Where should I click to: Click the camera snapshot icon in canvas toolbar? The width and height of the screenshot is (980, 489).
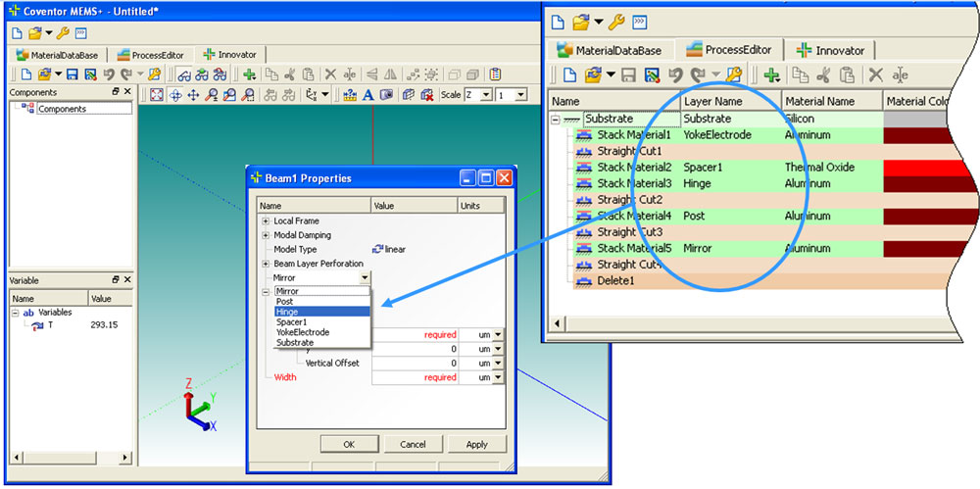[386, 95]
